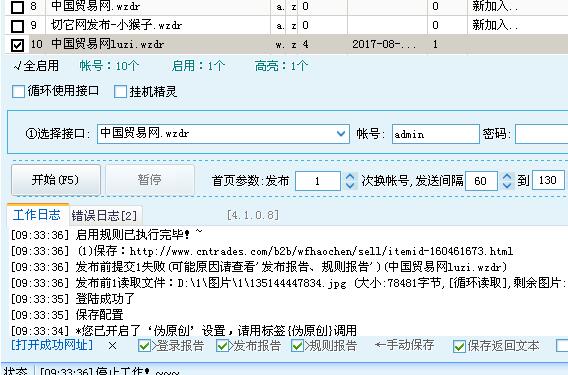Screen dimensions: 568x375
Task: Click the 密码 password input field
Action: (x=541, y=134)
